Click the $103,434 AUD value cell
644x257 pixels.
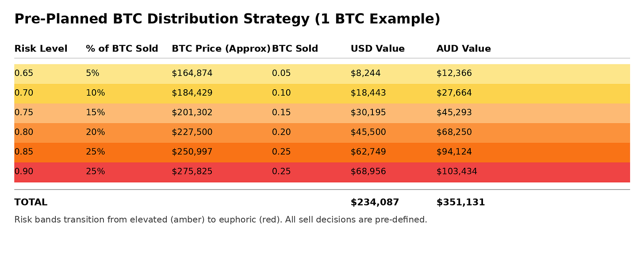click(x=457, y=171)
